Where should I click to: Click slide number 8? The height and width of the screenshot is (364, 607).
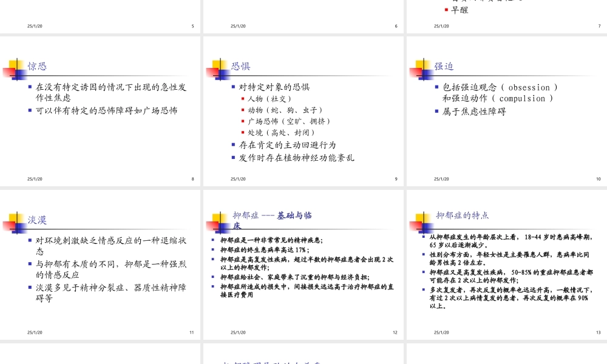193,179
